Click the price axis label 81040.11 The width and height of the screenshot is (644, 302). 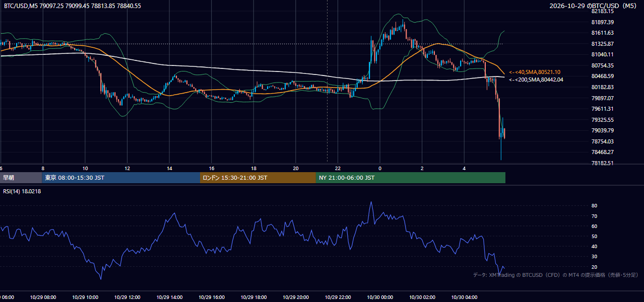point(602,54)
